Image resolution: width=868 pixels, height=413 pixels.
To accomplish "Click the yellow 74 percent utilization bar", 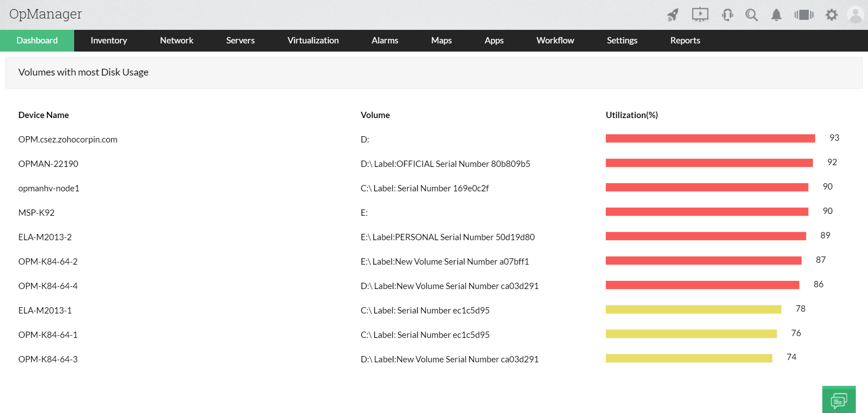I will point(689,358).
